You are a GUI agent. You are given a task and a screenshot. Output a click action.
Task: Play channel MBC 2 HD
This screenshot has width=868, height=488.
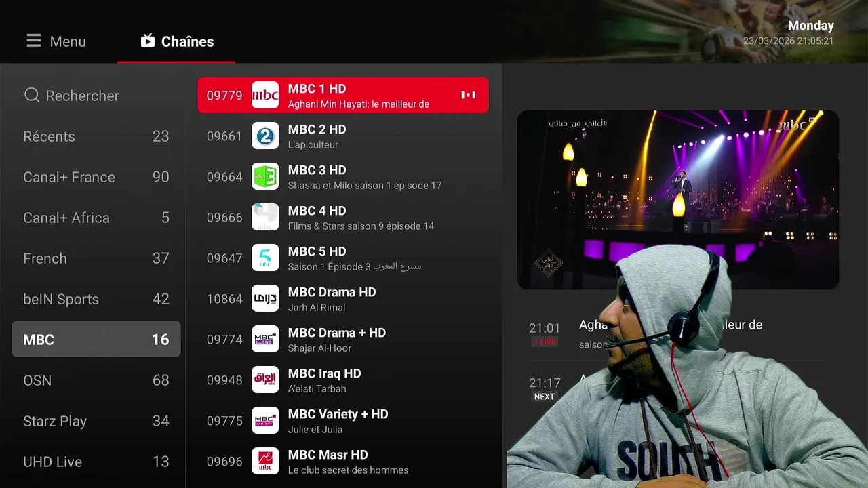click(x=343, y=136)
